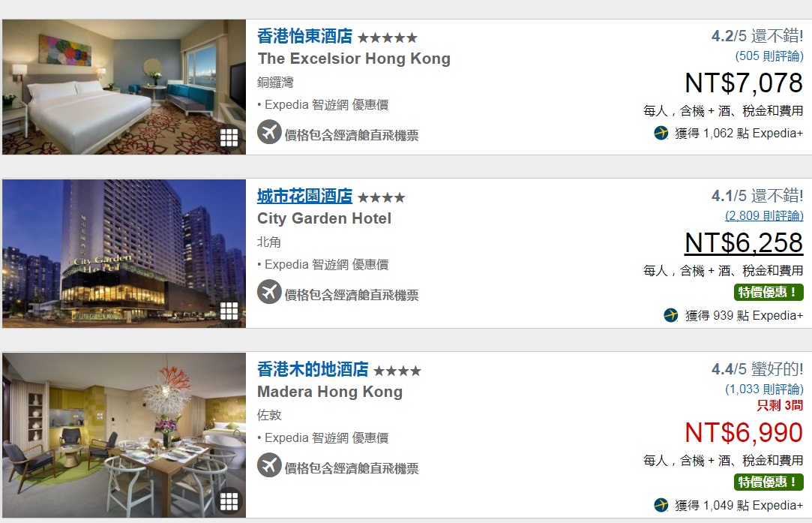
Task: Open photo gallery grid icon for City Garden Hotel
Action: [229, 311]
